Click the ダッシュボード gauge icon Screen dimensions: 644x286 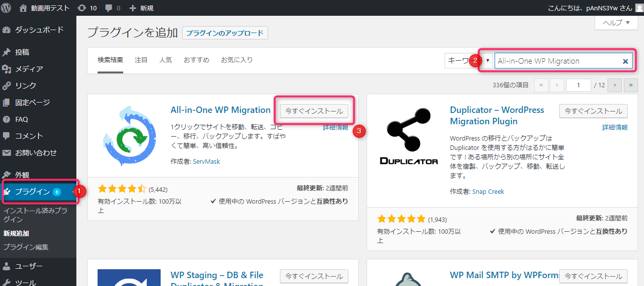6,30
